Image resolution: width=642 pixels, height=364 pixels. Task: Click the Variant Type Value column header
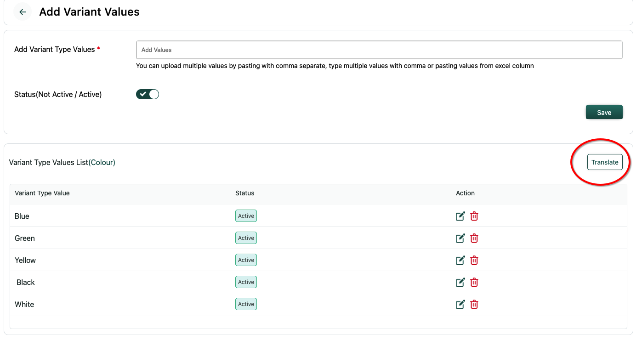tap(42, 193)
